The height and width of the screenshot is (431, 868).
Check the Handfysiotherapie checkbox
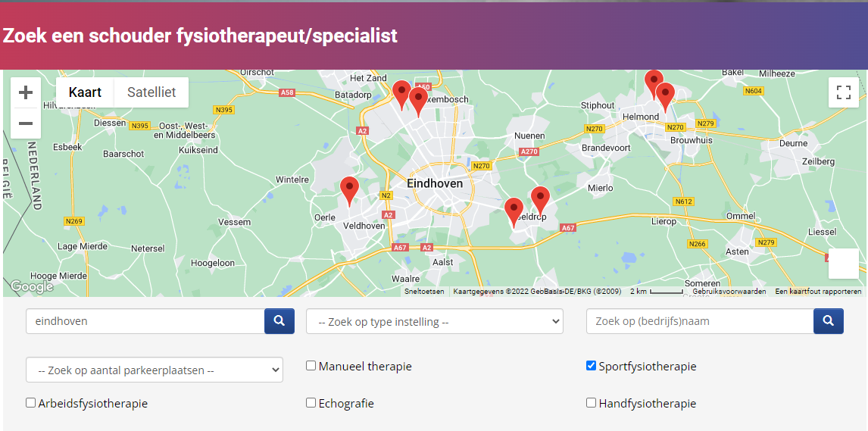click(591, 403)
